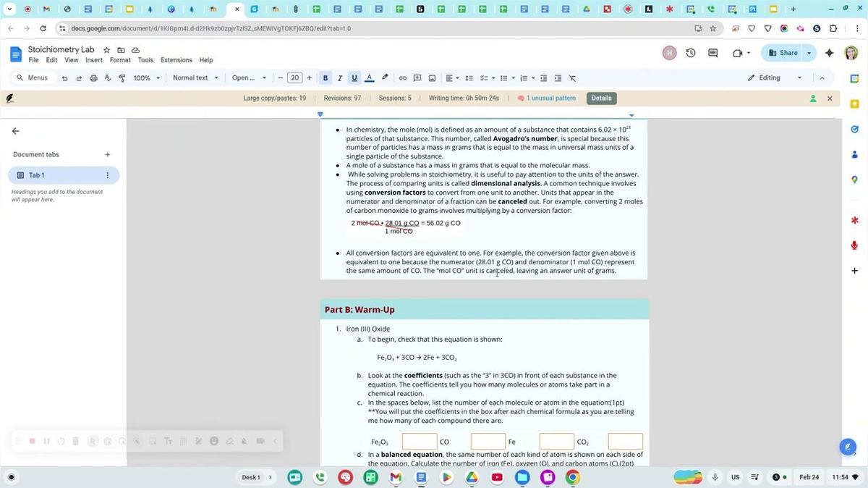
Task: Open the Tools menu
Action: [x=146, y=60]
